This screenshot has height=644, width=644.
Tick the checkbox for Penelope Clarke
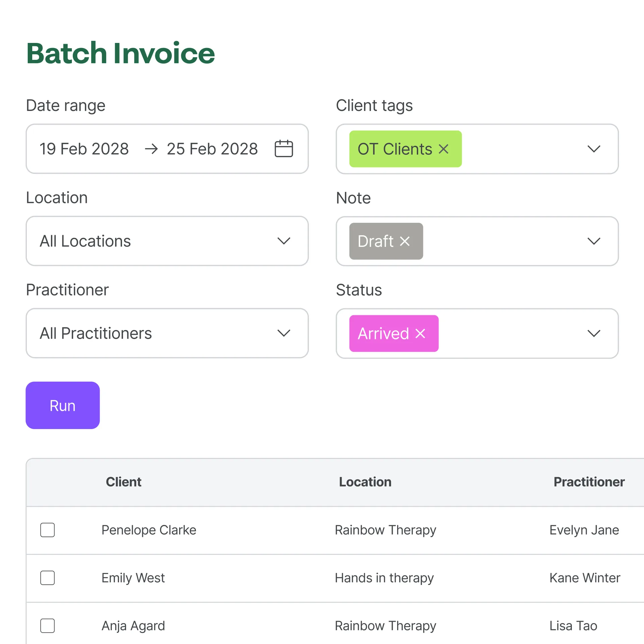[x=48, y=530]
